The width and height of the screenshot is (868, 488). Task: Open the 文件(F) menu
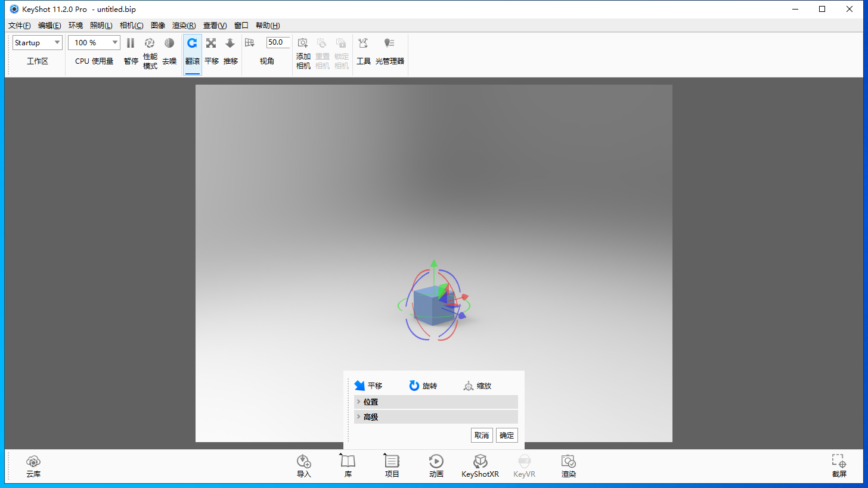tap(20, 26)
